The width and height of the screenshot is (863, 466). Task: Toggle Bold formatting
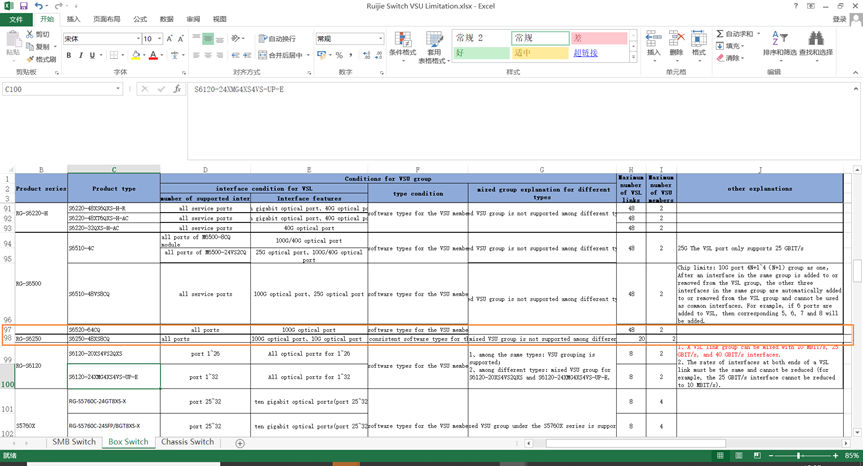tap(69, 55)
